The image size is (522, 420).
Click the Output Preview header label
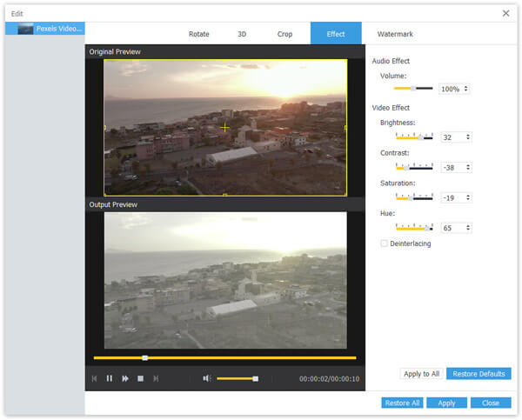click(113, 204)
